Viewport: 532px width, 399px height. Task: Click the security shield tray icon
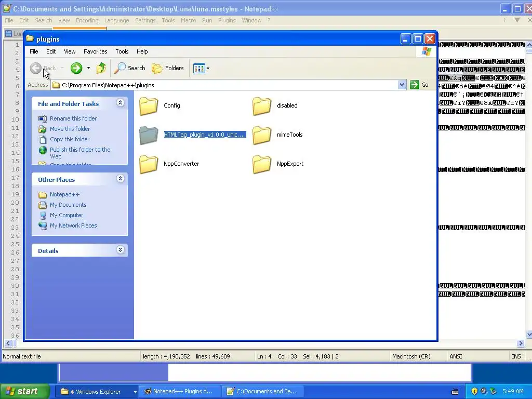click(475, 392)
